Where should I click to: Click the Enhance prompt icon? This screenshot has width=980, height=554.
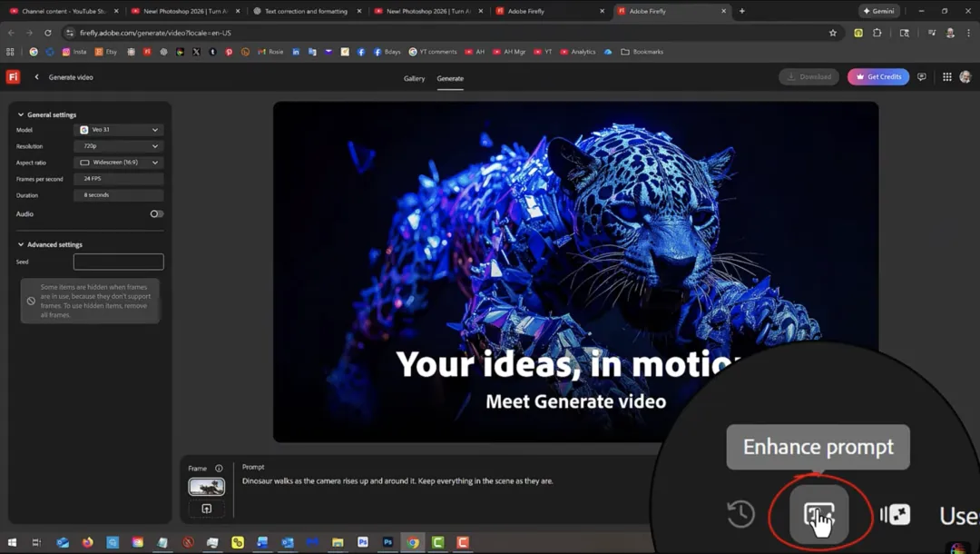[821, 512]
